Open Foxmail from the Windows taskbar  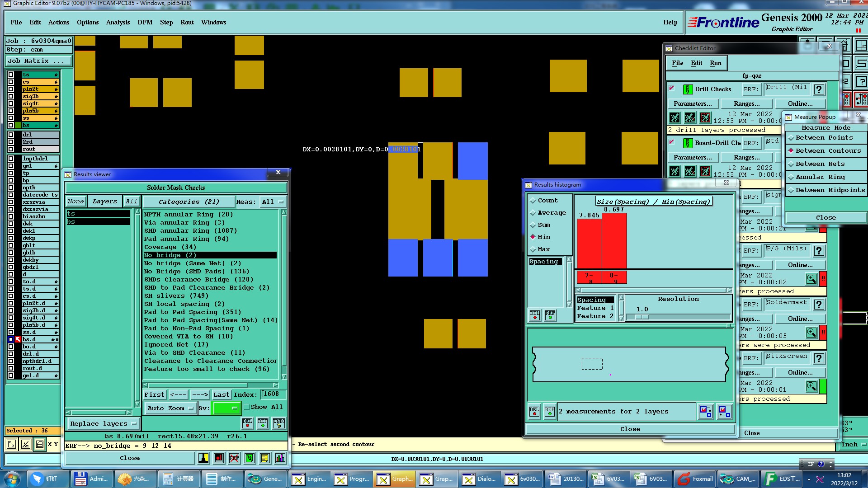(x=695, y=479)
